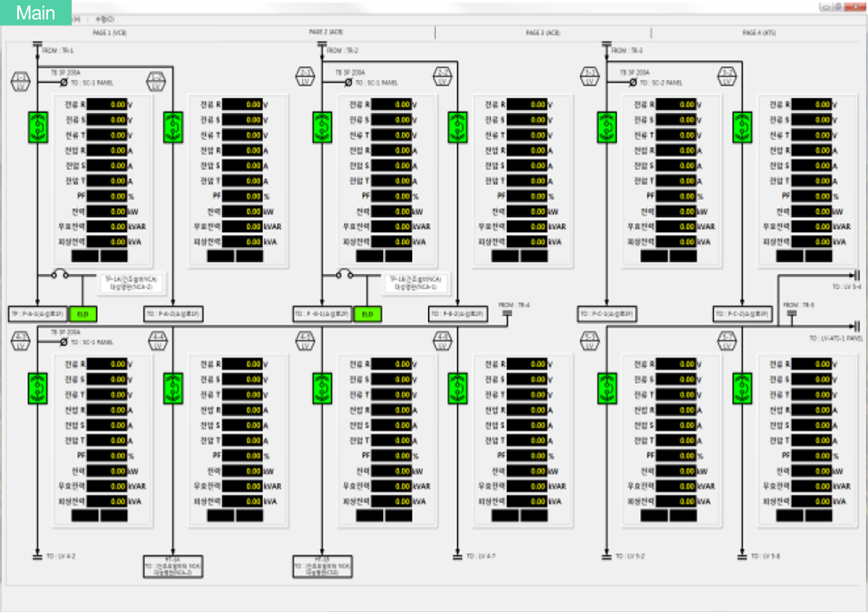Select the breaker feeding TO : LV 5-8
Viewport: 868px width, 612px height.
[x=742, y=388]
